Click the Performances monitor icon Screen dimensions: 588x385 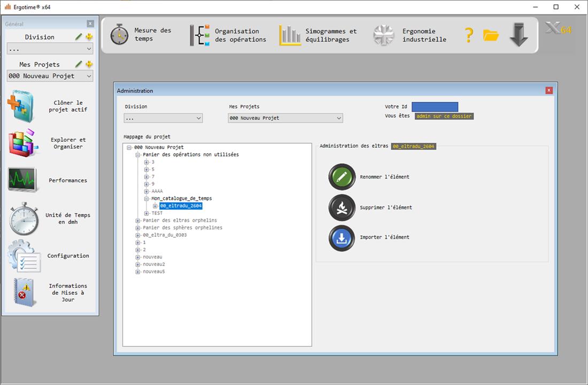(22, 180)
